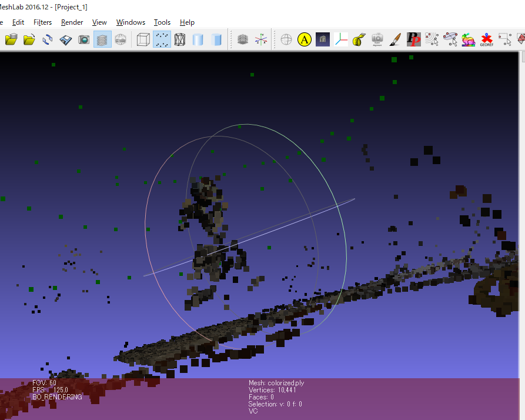Open the Windows menu
525x420 pixels.
pos(131,22)
